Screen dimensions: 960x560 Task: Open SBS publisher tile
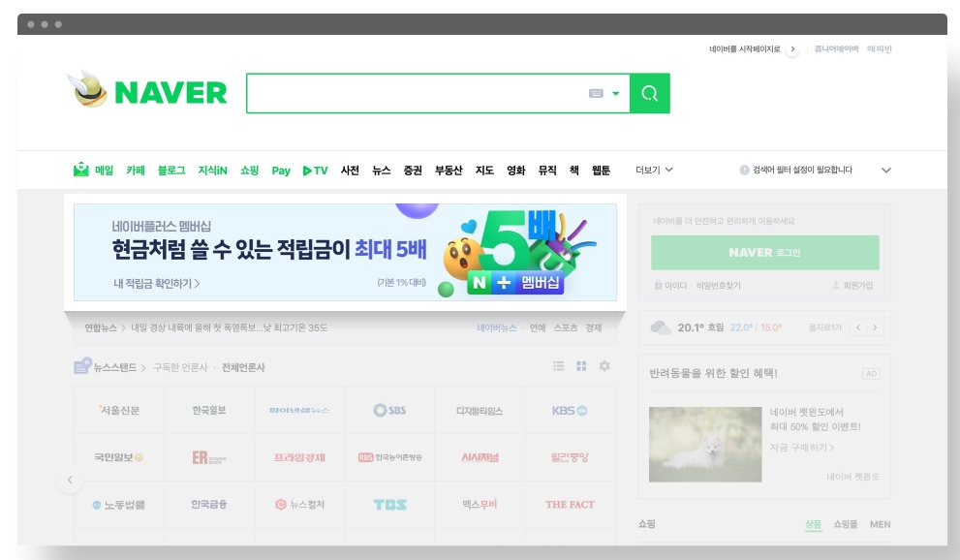click(389, 410)
